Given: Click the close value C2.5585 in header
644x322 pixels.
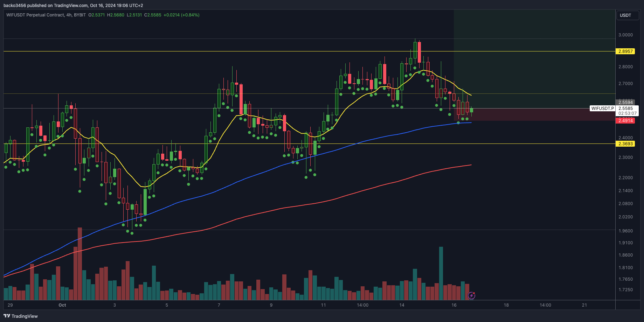Looking at the screenshot, I should click(153, 15).
